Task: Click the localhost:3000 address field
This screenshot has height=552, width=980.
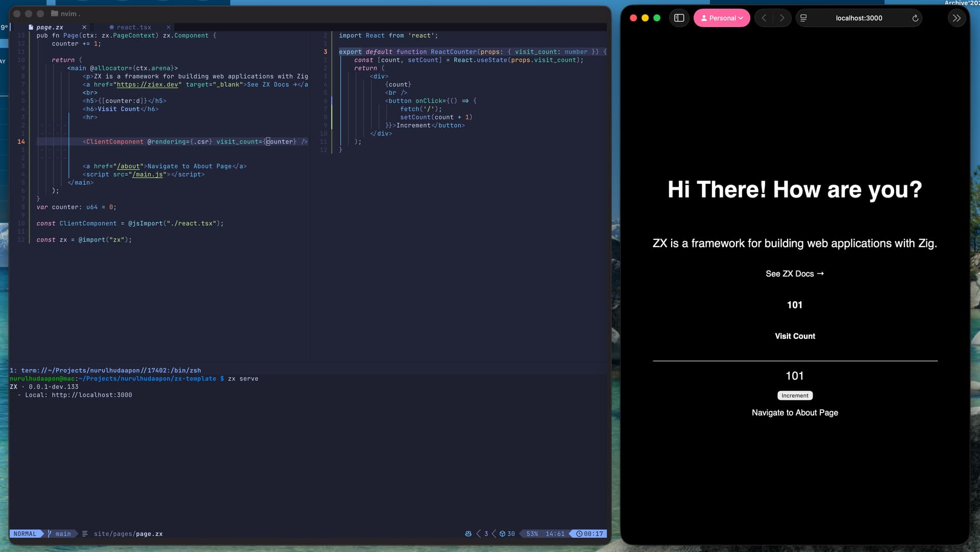Action: tap(859, 18)
